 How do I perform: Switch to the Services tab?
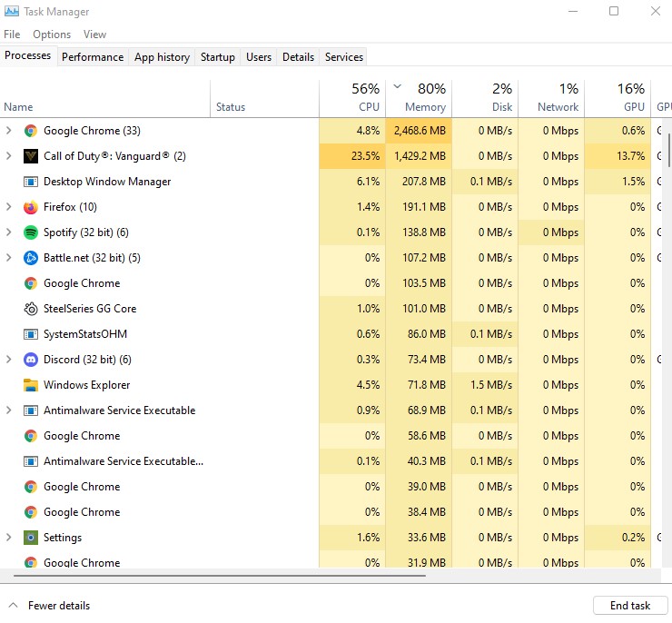click(344, 57)
